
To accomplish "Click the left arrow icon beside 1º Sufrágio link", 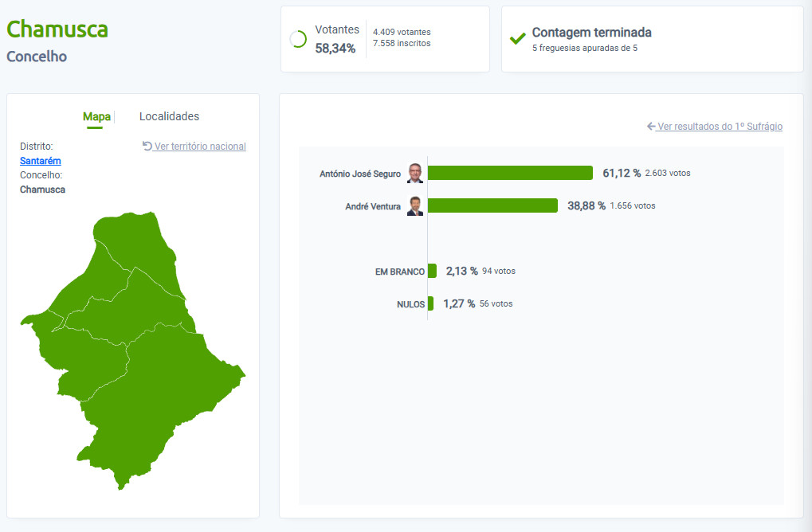I will coord(651,127).
